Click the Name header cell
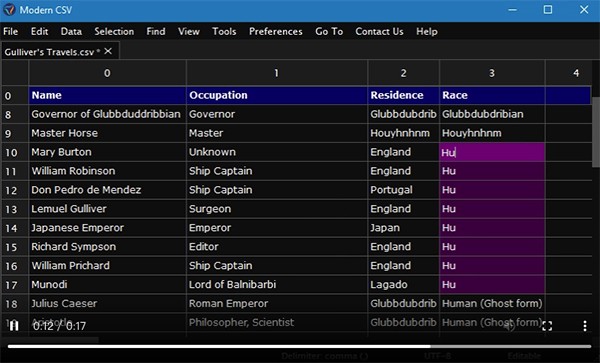600x363 pixels. coord(107,95)
